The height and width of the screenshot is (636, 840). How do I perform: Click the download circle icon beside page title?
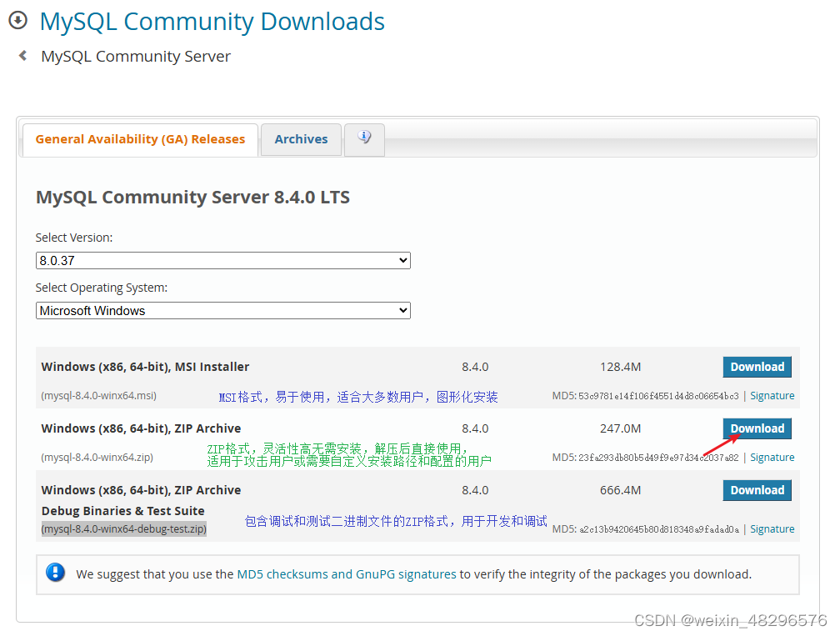point(17,20)
